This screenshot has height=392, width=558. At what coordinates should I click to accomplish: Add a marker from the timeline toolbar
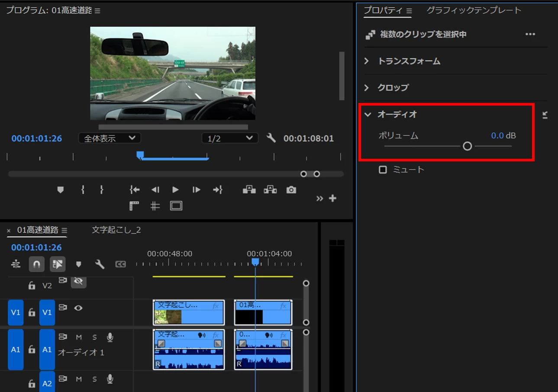tap(78, 264)
